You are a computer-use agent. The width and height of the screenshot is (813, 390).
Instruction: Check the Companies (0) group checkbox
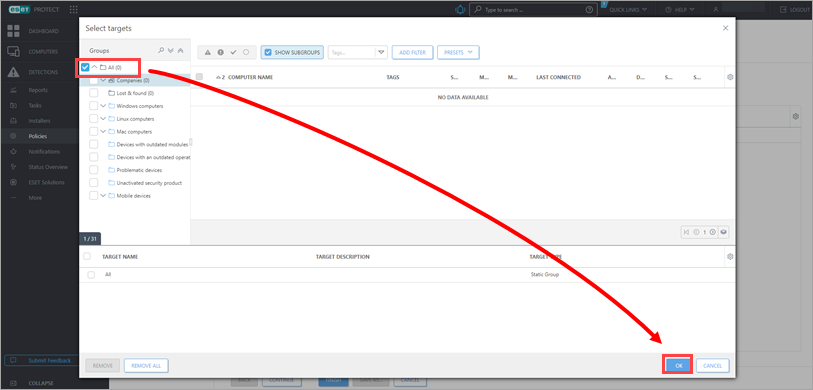coord(93,80)
